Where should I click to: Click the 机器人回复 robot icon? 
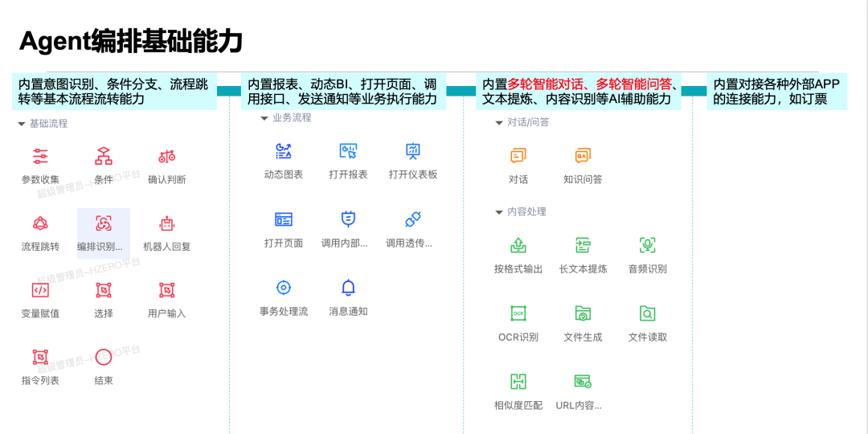[166, 223]
